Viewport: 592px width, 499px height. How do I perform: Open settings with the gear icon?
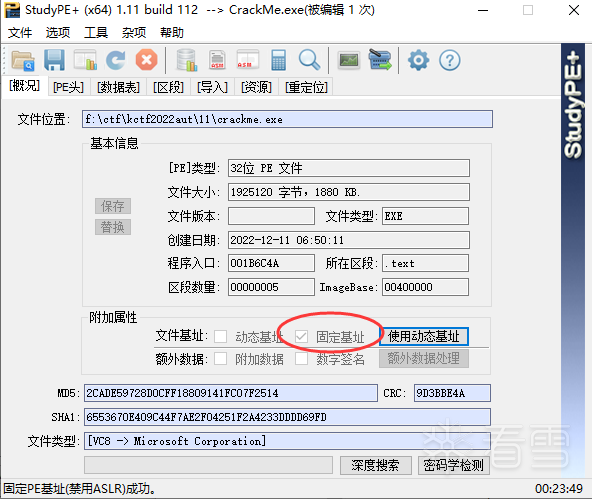pyautogui.click(x=419, y=60)
